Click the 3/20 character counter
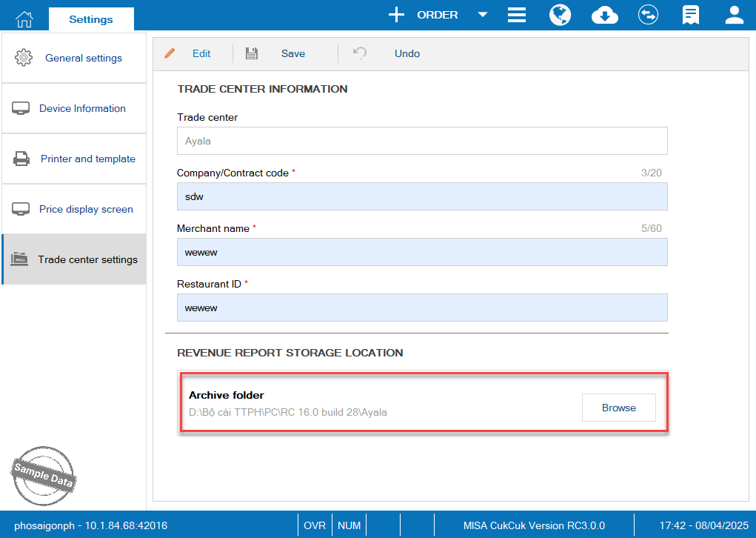Viewport: 756px width, 538px height. (x=652, y=173)
